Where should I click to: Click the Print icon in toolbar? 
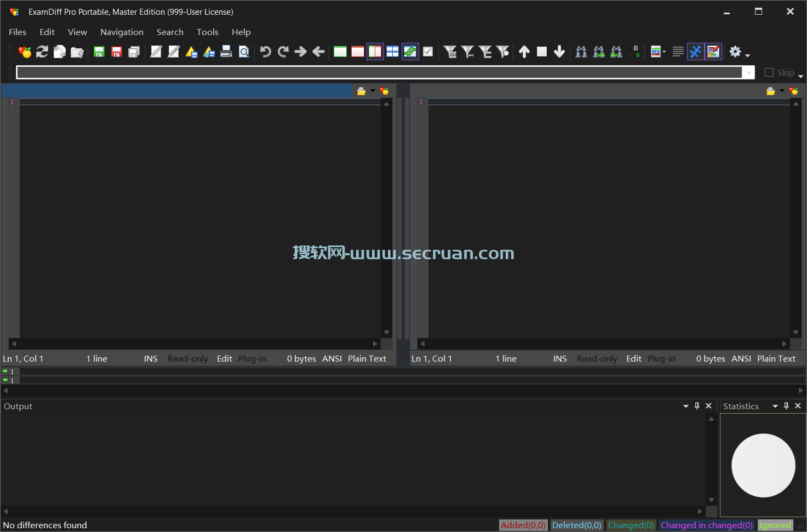tap(226, 52)
